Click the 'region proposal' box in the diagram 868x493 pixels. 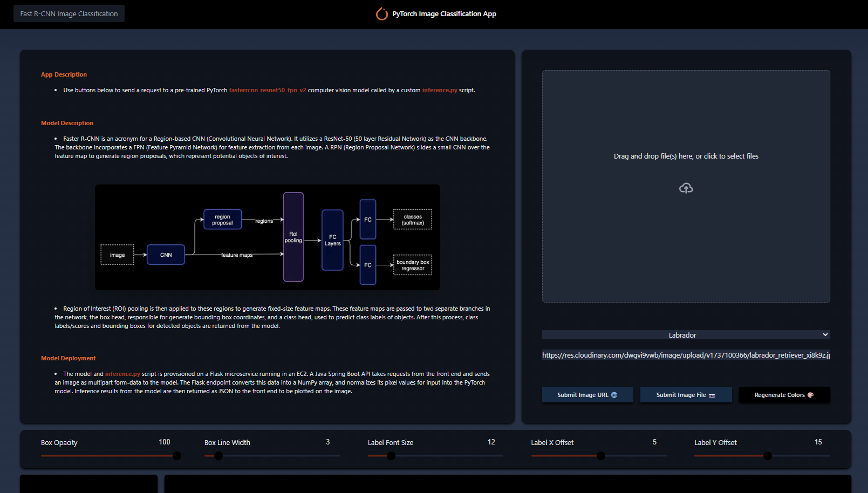[222, 220]
